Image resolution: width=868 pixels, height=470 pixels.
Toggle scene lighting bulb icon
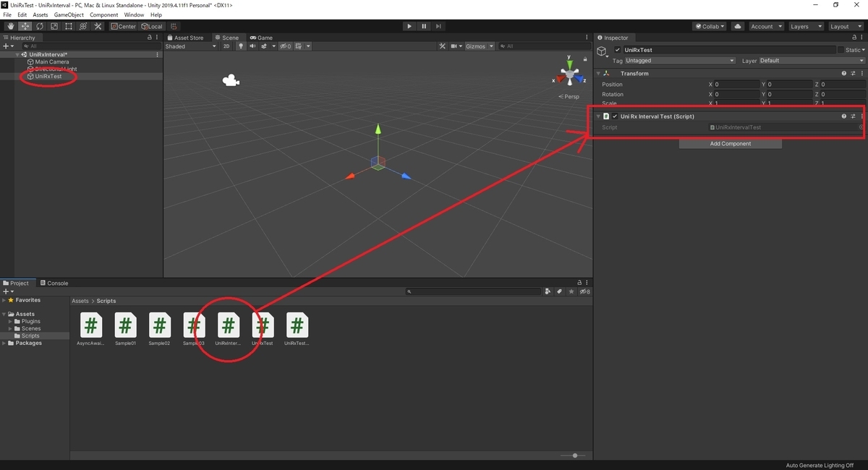click(239, 46)
